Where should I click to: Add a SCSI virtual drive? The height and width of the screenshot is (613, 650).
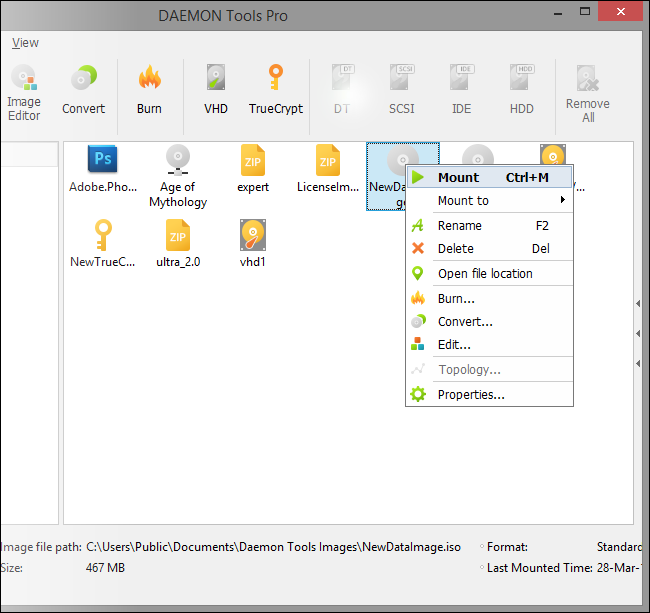(x=402, y=90)
